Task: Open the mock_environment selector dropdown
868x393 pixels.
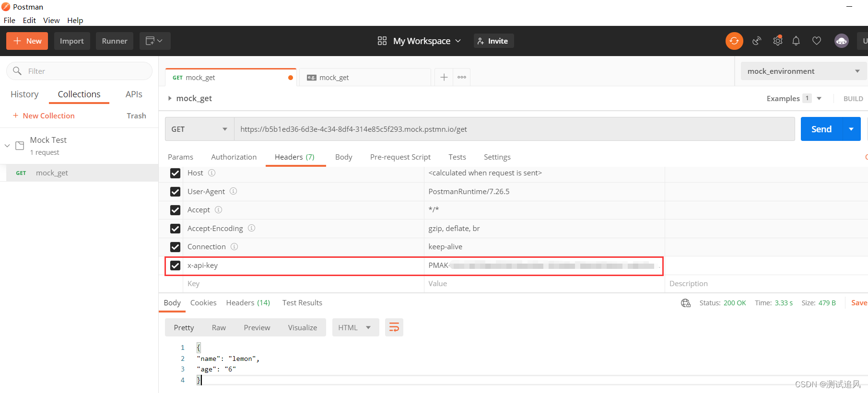Action: [x=803, y=71]
